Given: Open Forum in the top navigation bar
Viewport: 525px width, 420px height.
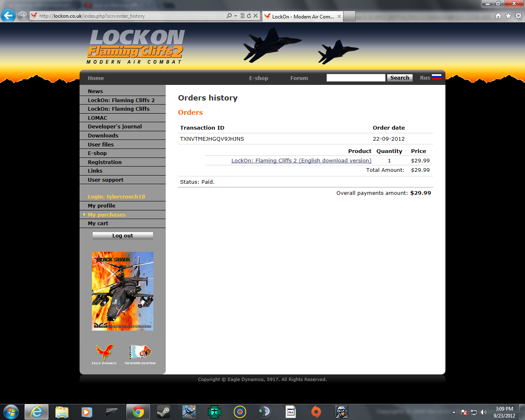Looking at the screenshot, I should tap(299, 78).
